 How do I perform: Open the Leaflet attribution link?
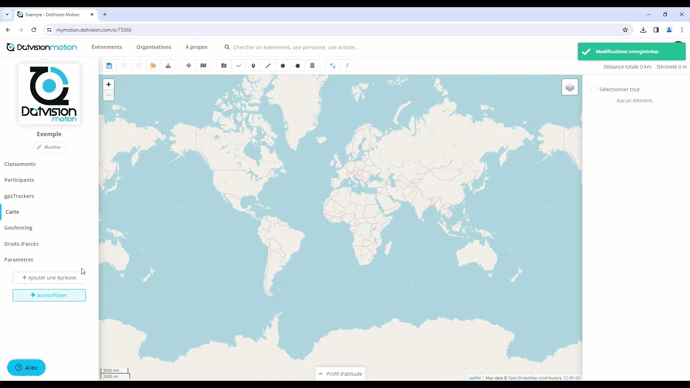pos(475,378)
